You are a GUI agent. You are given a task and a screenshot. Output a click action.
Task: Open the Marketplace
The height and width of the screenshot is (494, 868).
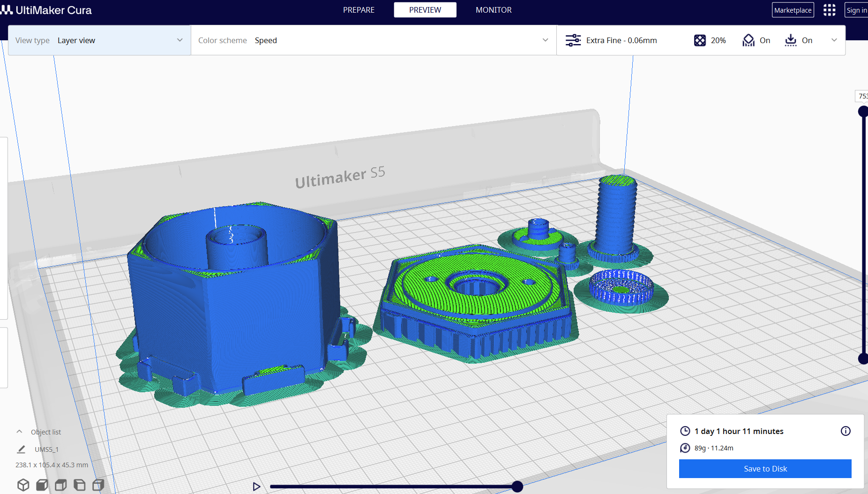(793, 10)
